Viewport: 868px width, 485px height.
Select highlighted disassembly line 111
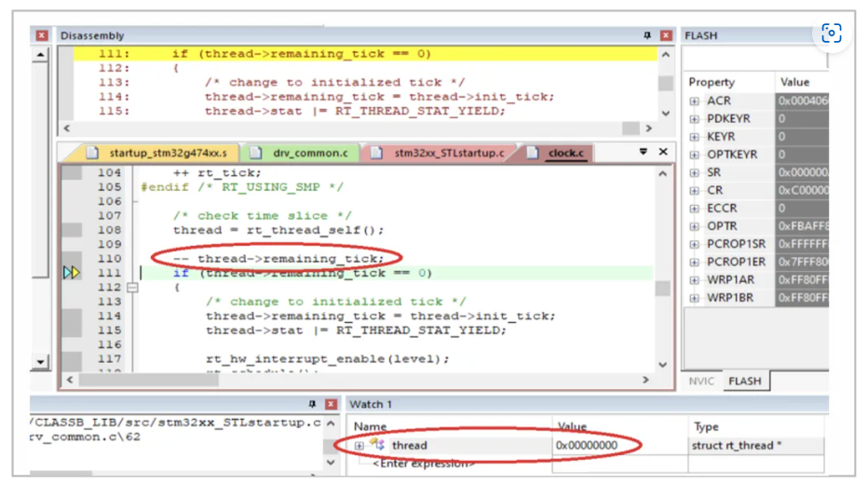365,54
